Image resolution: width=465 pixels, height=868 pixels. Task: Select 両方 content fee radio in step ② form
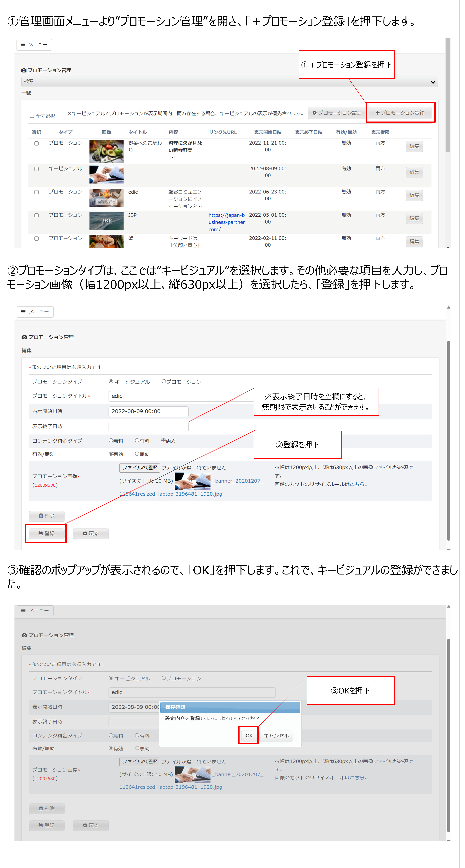(163, 440)
